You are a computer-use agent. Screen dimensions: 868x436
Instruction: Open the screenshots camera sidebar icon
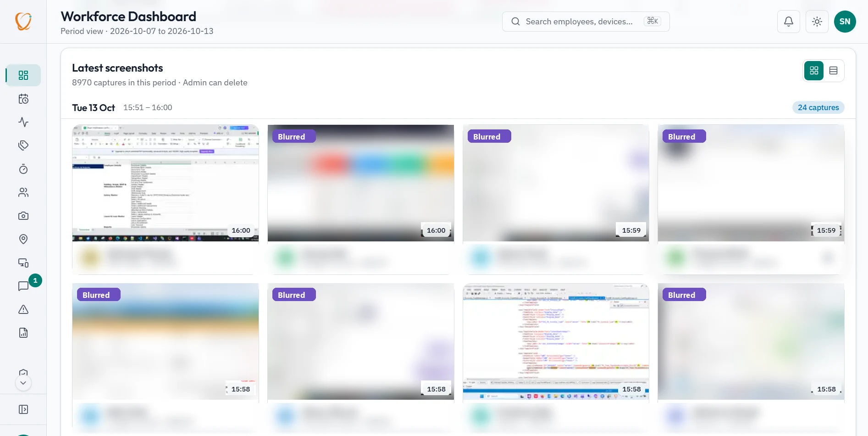pyautogui.click(x=23, y=216)
